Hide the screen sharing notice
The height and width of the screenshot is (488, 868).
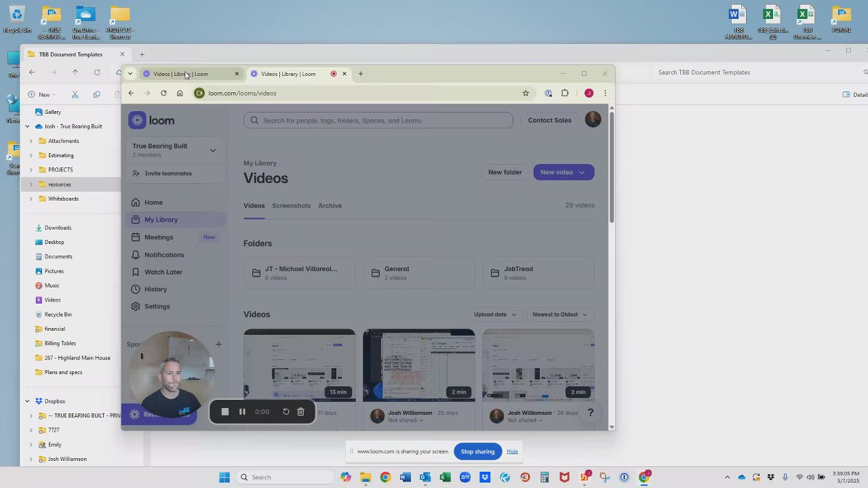tap(512, 451)
